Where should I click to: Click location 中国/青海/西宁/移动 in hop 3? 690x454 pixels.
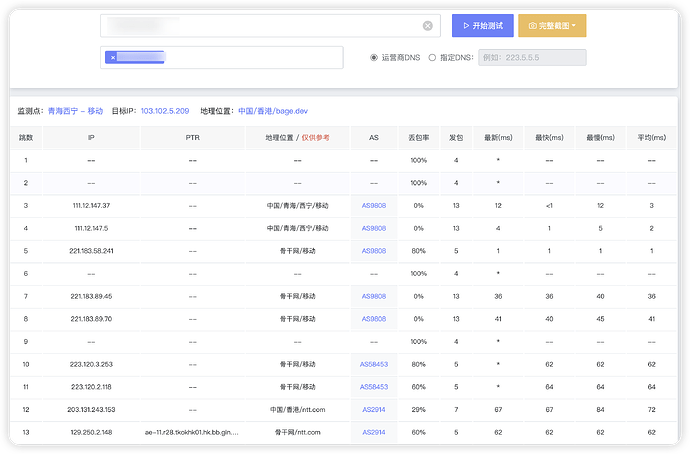pyautogui.click(x=297, y=205)
